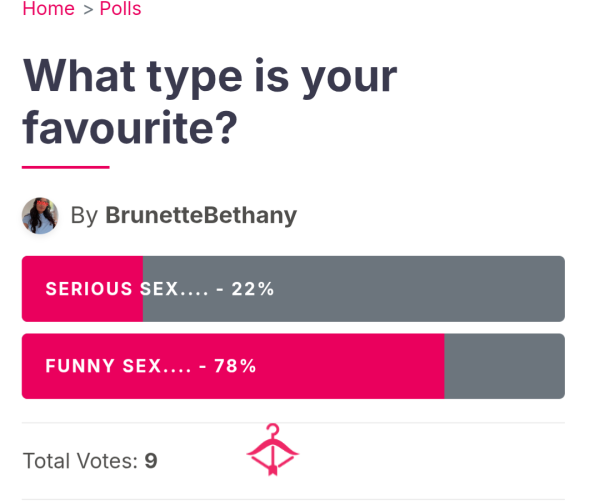The height and width of the screenshot is (504, 600).
Task: Click the 22% percentage label
Action: click(x=253, y=289)
